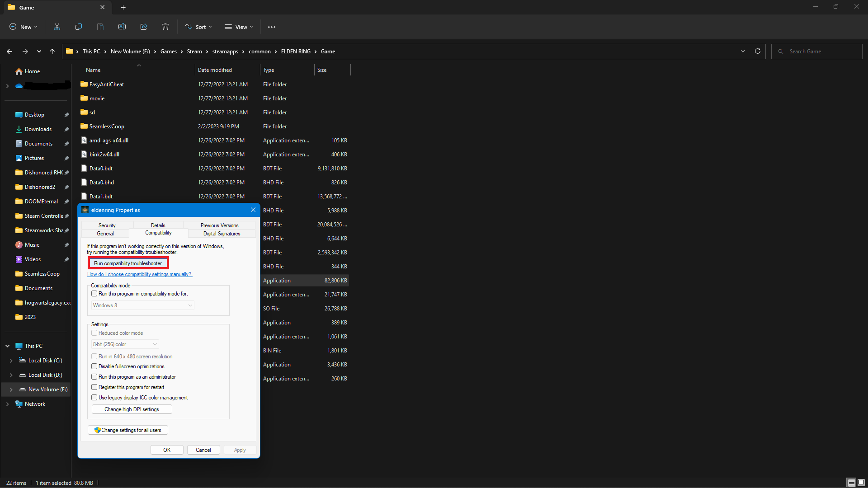Open the Sort dropdown menu

[198, 27]
